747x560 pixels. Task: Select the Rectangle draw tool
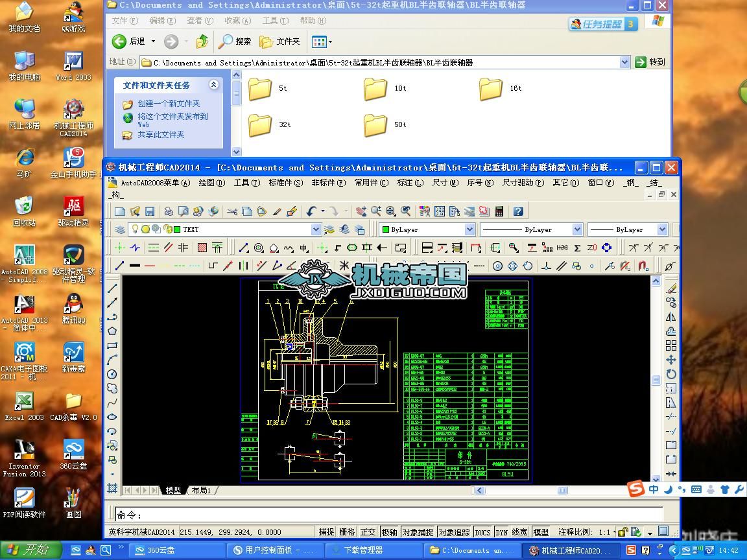112,345
